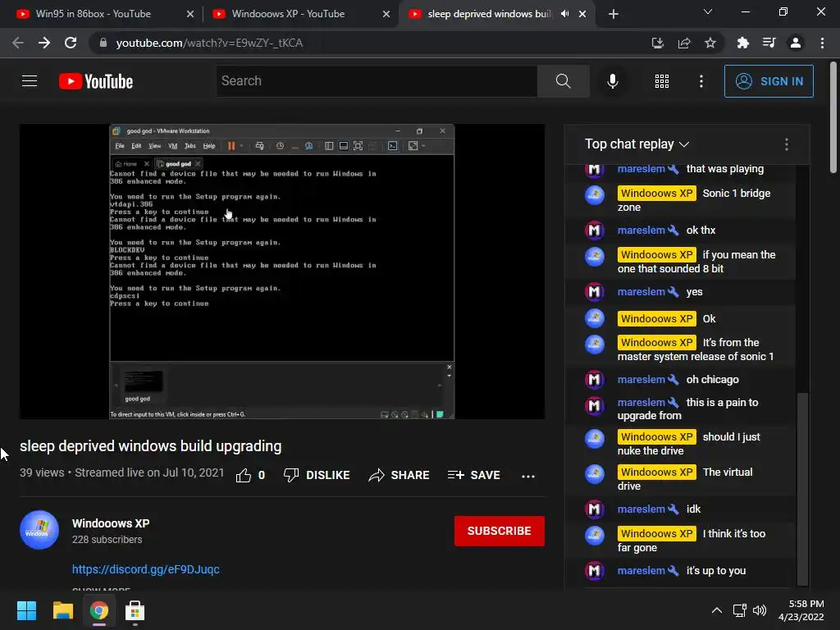Open the taskbar volume icon

point(760,610)
